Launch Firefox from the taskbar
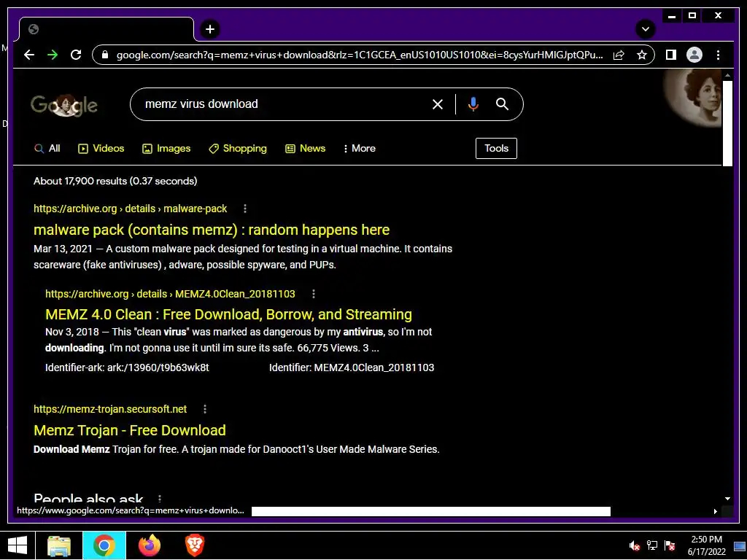Image resolution: width=747 pixels, height=560 pixels. pos(150,545)
